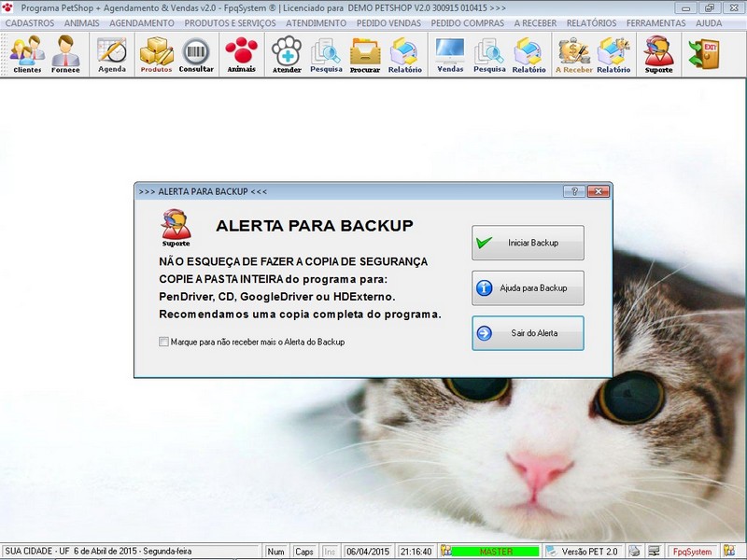Click the 21:16:40 clock in status bar
Screen dimensions: 747x560
416,551
